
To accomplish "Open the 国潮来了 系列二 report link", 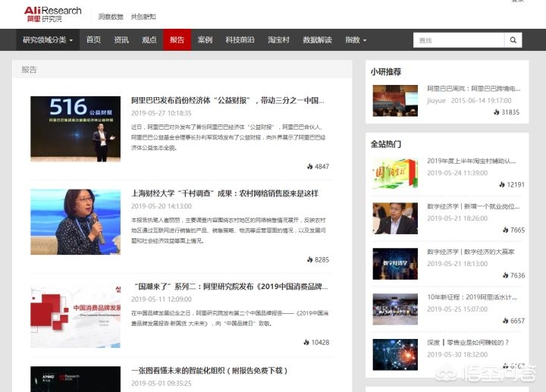I will pos(231,287).
